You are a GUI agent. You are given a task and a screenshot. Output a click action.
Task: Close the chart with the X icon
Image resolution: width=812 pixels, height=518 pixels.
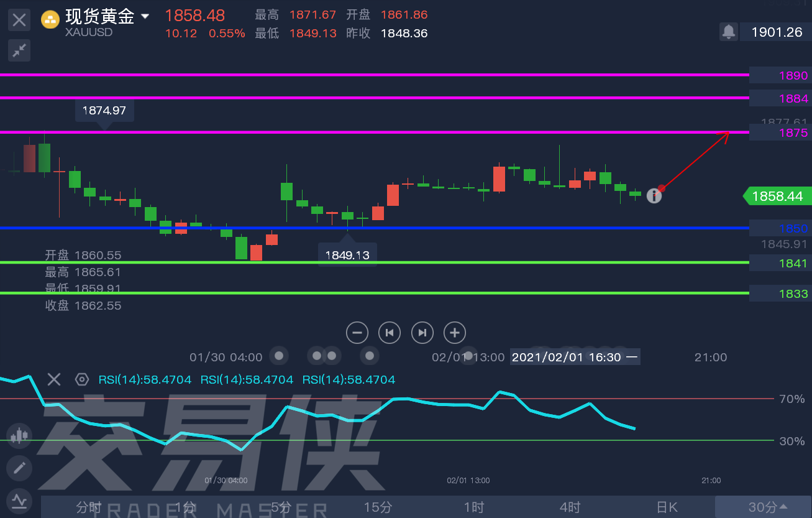(19, 20)
